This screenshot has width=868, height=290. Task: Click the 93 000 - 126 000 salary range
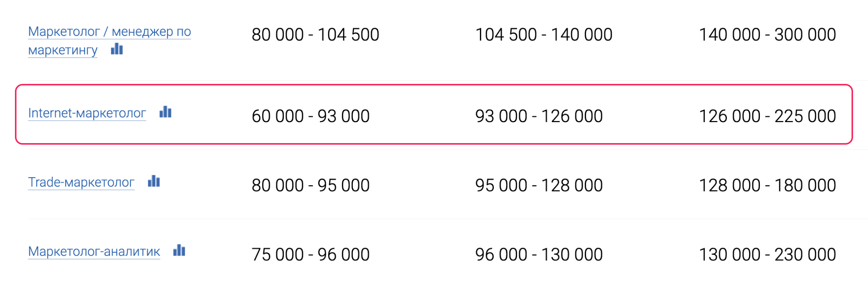pyautogui.click(x=539, y=116)
